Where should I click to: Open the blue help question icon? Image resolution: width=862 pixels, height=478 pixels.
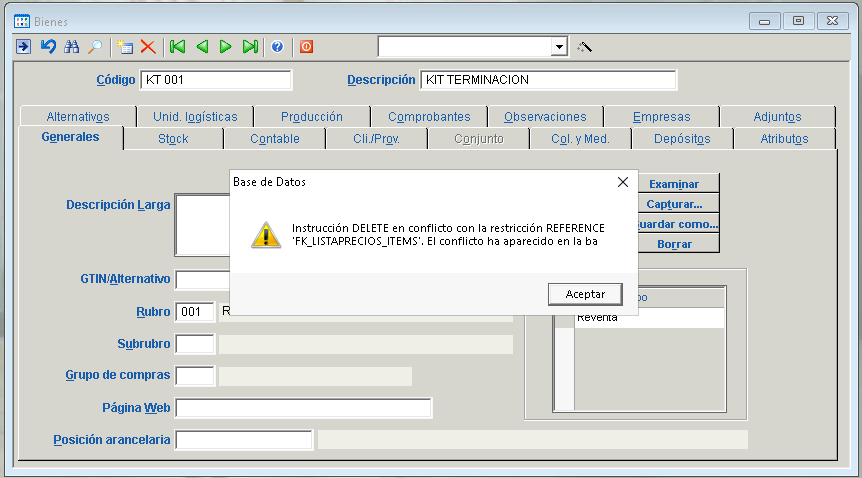pos(277,47)
